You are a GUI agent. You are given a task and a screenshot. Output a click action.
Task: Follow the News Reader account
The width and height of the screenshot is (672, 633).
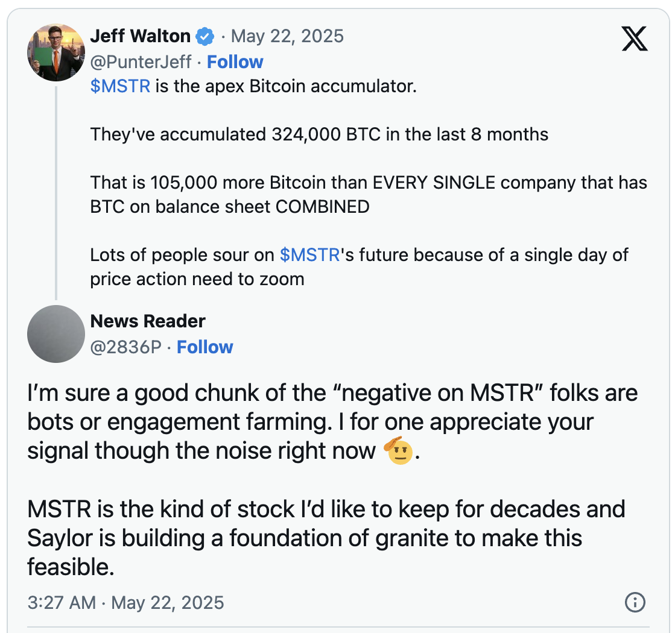coord(204,347)
